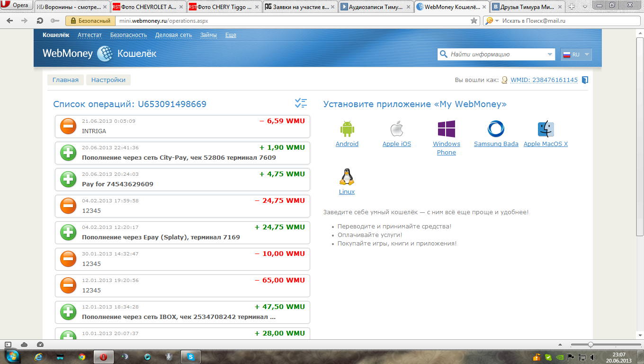
Task: Open the browser search engine dropdown
Action: coord(491,21)
